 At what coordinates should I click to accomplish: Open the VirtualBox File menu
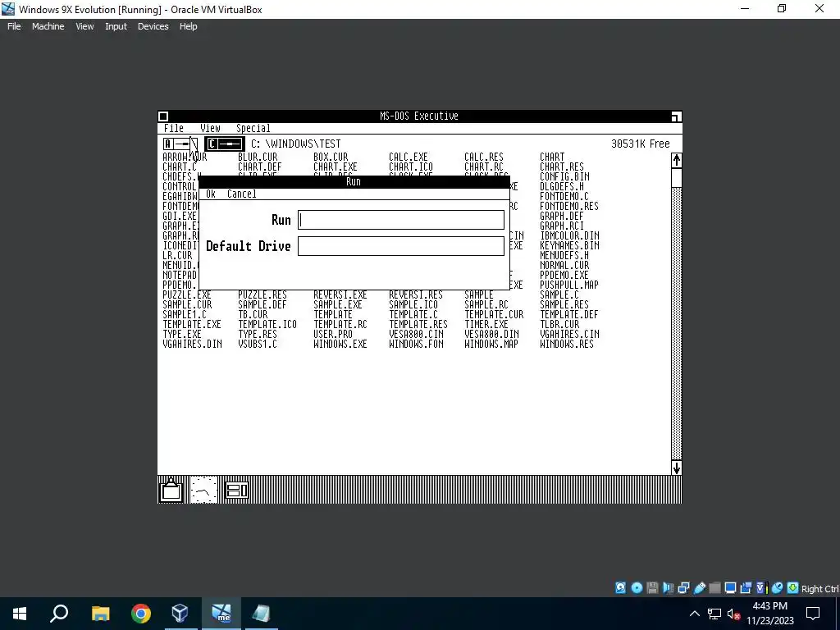(14, 26)
